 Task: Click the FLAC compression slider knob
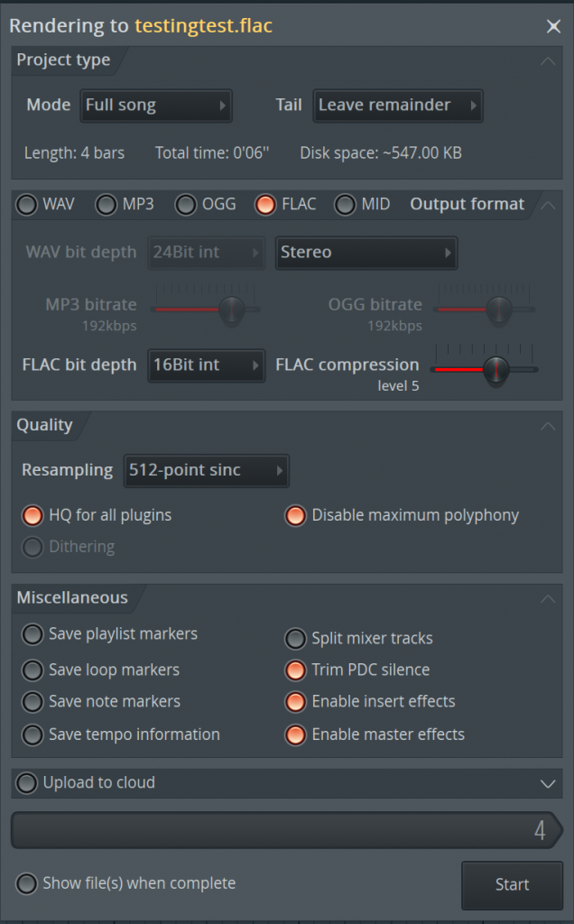pos(495,369)
